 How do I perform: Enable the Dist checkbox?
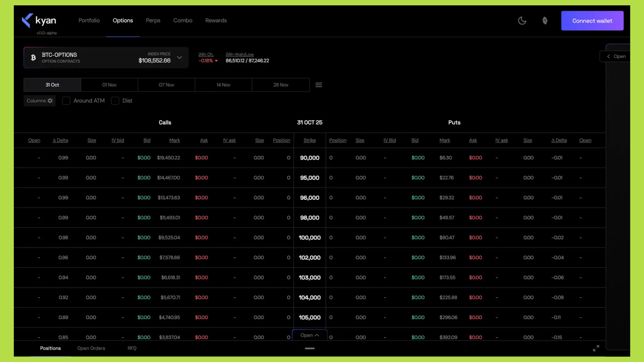click(115, 101)
